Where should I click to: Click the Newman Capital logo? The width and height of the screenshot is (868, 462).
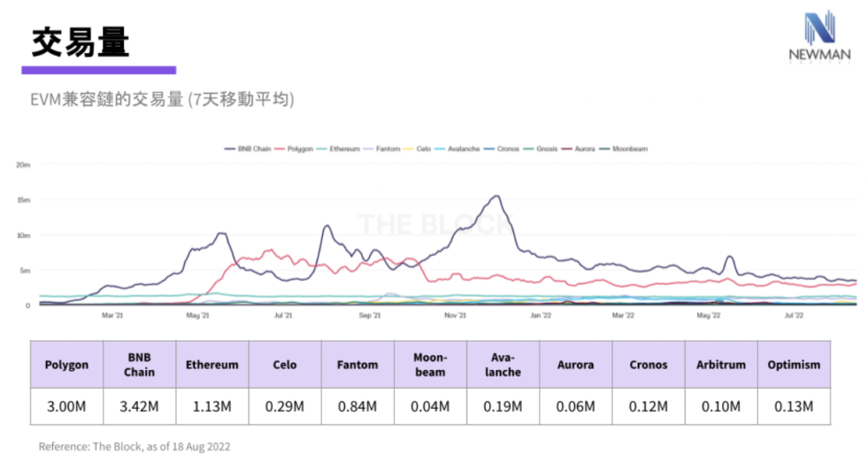(819, 36)
